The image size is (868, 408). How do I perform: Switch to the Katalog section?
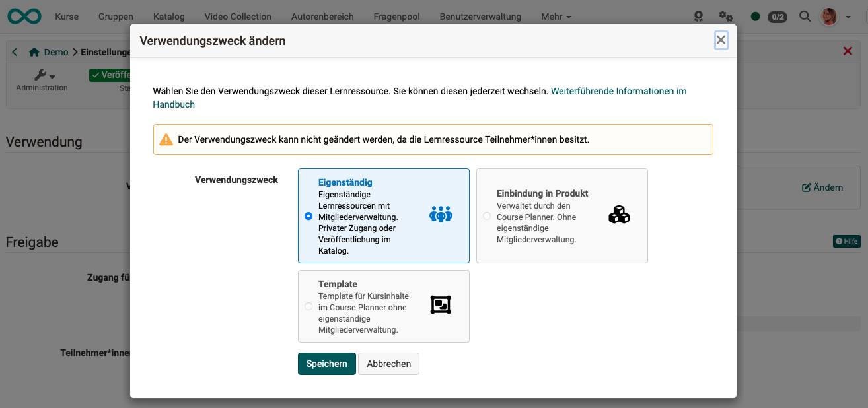pyautogui.click(x=168, y=17)
